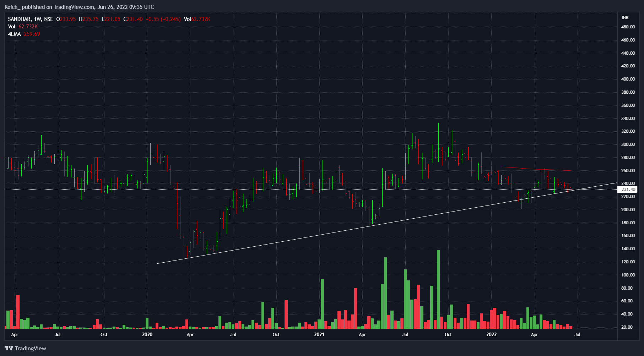The image size is (644, 356).
Task: Click the 2021 label on time axis
Action: pyautogui.click(x=319, y=334)
